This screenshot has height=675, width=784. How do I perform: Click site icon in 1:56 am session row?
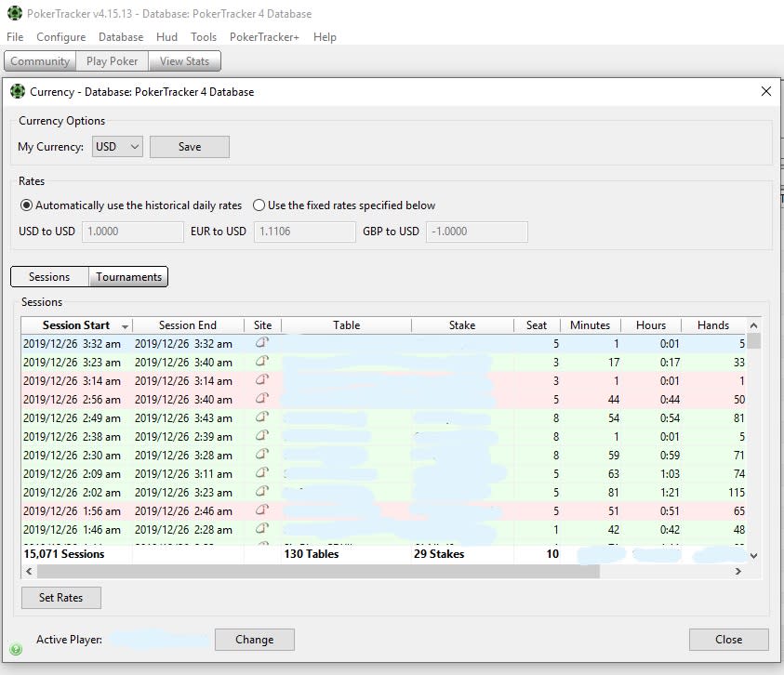[x=262, y=510]
